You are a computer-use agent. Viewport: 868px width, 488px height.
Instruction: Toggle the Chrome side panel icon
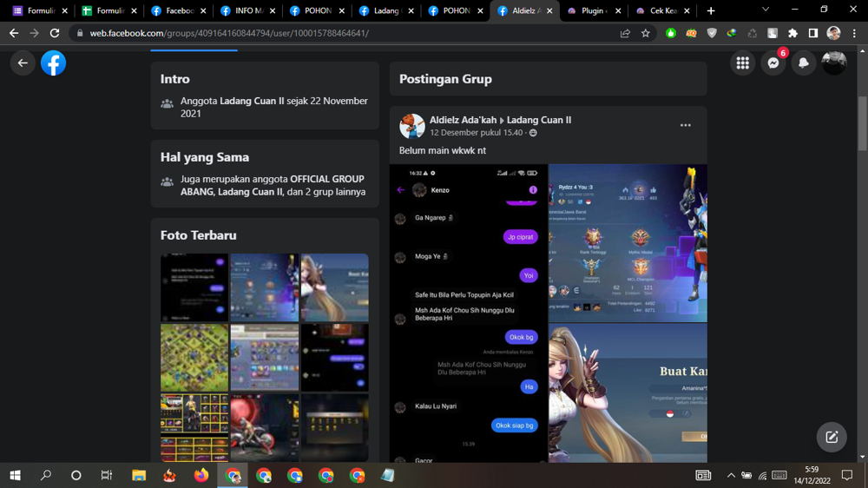coord(813,33)
